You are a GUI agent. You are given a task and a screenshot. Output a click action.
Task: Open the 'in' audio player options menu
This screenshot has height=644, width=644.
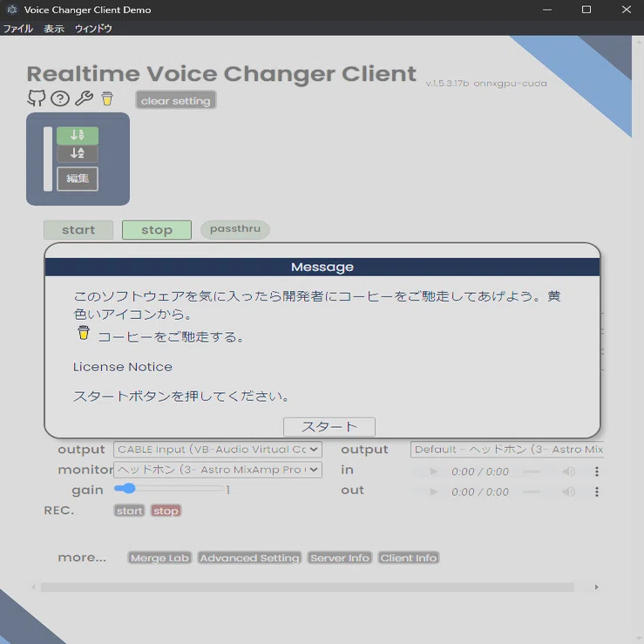coord(596,471)
